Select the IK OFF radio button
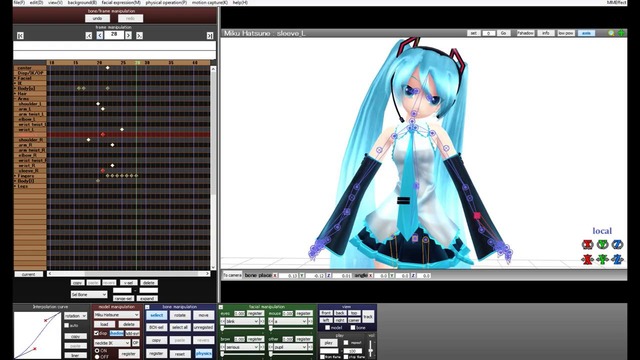The height and width of the screenshot is (360, 640). coord(97,357)
